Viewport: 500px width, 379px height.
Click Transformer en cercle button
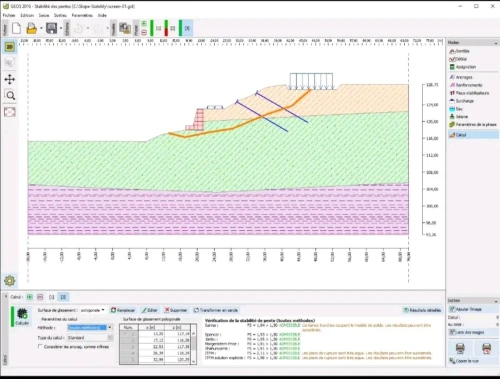pyautogui.click(x=216, y=310)
